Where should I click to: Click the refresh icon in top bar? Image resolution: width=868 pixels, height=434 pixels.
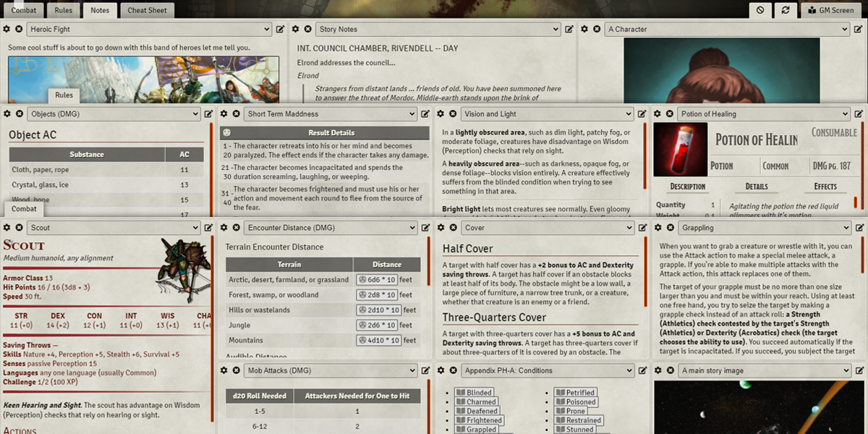[x=786, y=10]
